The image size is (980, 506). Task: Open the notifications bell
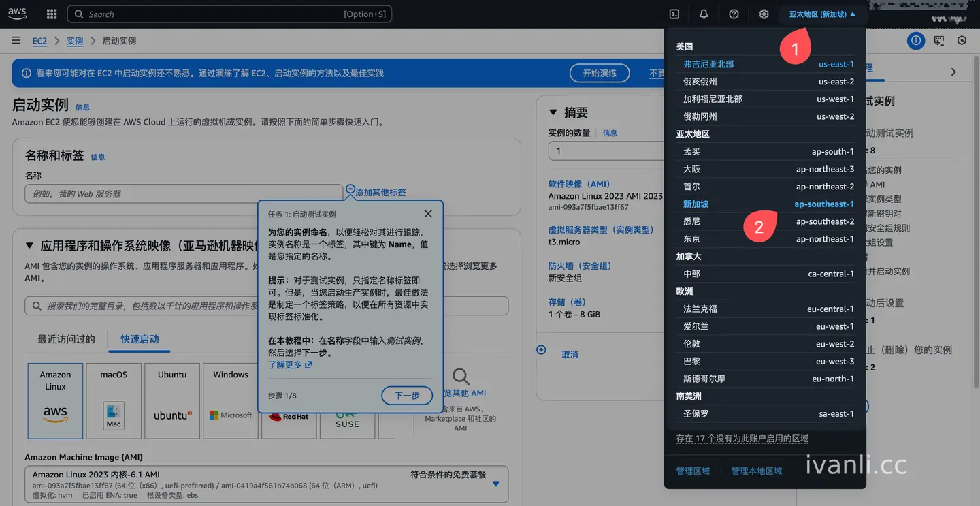(x=704, y=14)
